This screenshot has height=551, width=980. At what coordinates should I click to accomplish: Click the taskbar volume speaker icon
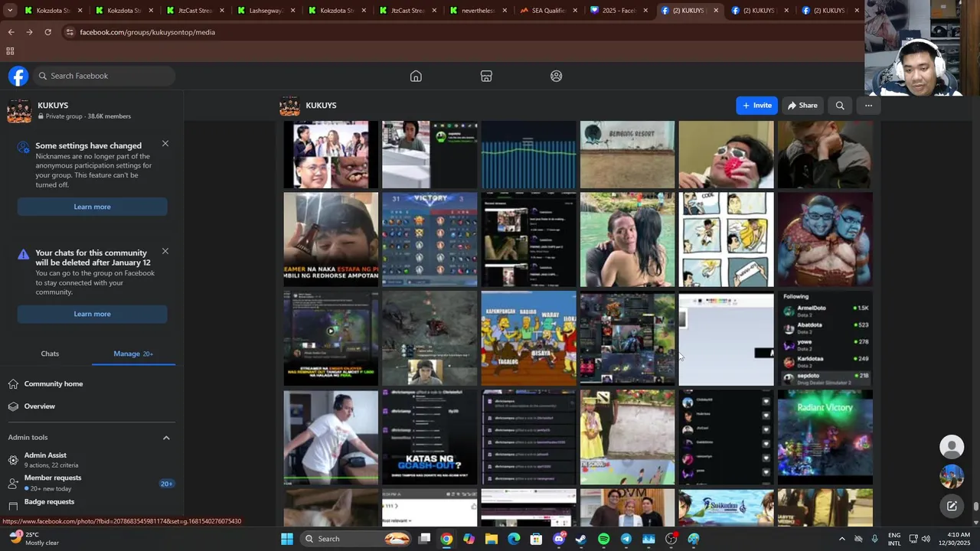(x=926, y=539)
